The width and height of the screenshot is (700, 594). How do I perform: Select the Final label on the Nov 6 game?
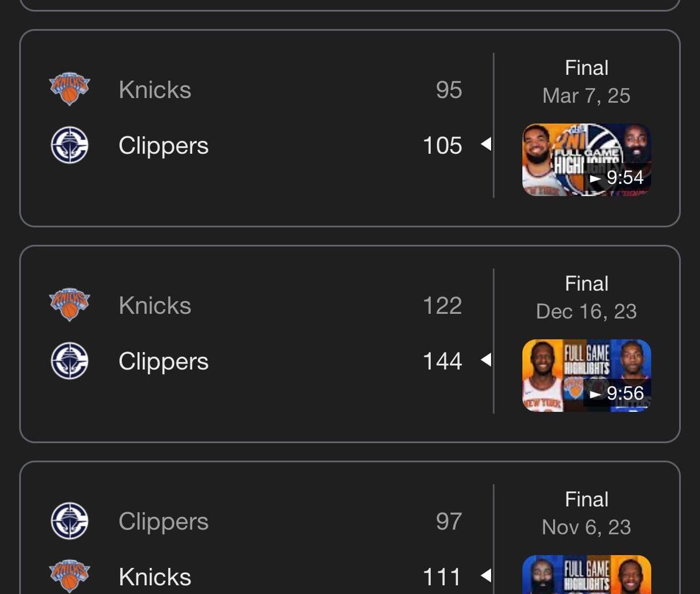(586, 499)
